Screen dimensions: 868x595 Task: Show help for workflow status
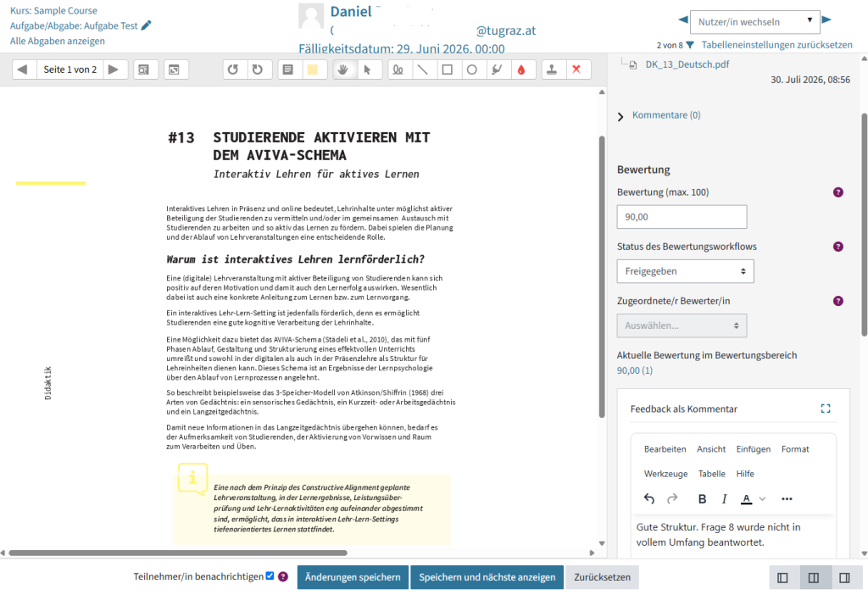838,247
